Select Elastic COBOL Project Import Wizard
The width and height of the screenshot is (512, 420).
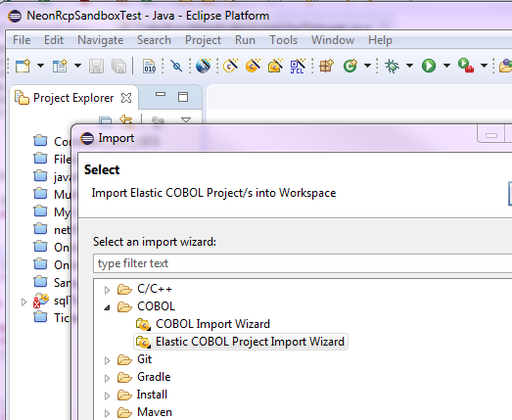point(241,342)
